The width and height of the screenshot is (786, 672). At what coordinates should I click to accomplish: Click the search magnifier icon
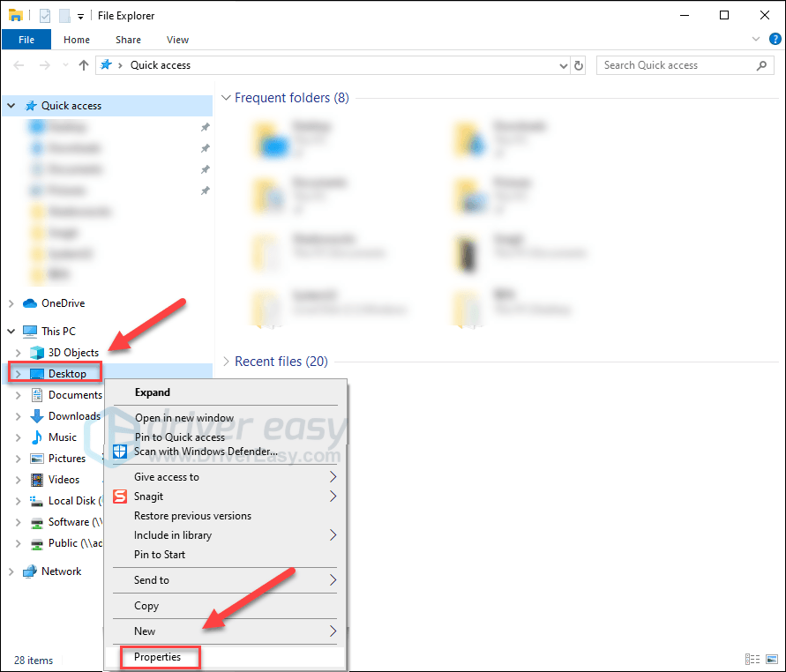click(x=760, y=65)
